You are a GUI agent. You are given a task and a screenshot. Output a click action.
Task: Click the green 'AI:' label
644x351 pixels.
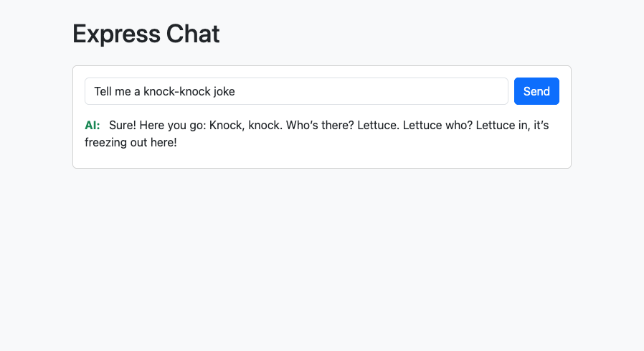[93, 126]
